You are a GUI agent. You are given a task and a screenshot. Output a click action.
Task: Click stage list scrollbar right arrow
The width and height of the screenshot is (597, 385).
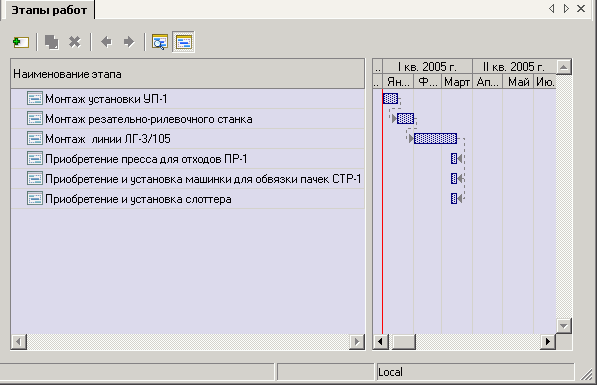point(357,342)
